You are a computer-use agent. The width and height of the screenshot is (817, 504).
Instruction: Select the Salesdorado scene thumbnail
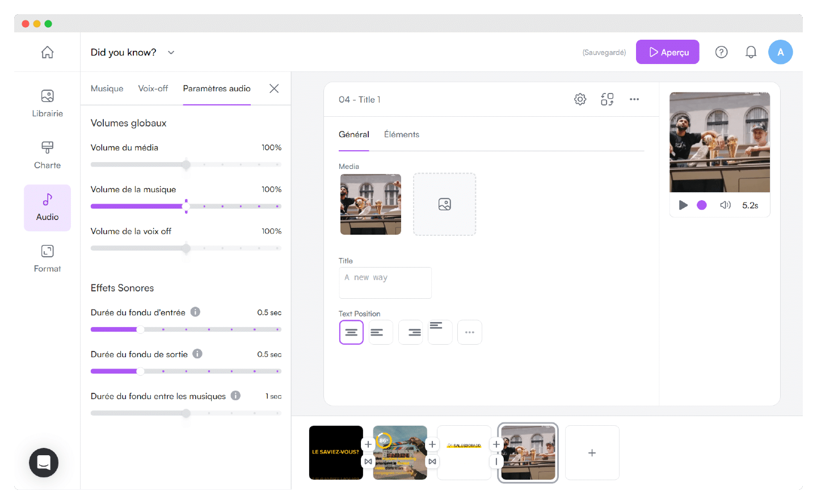[x=464, y=453]
